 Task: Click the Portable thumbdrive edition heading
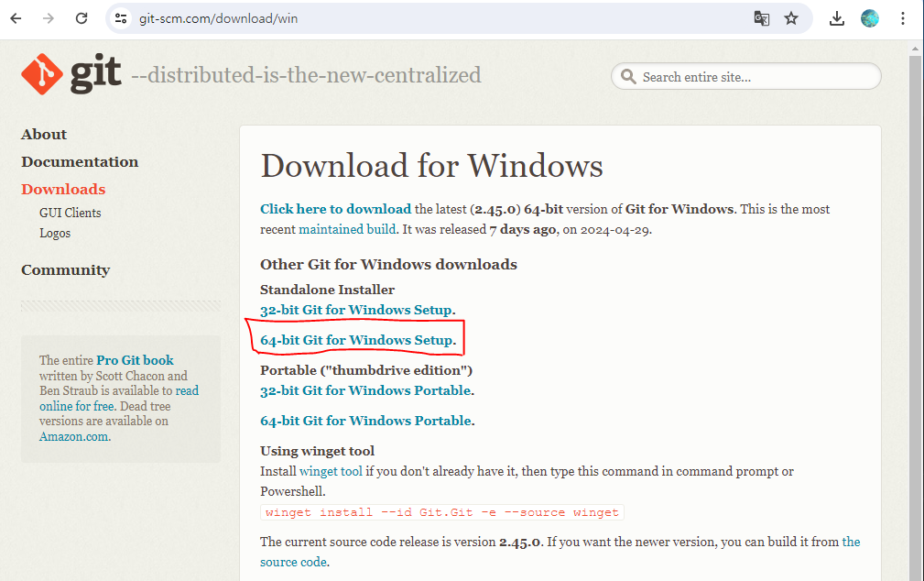pos(366,370)
